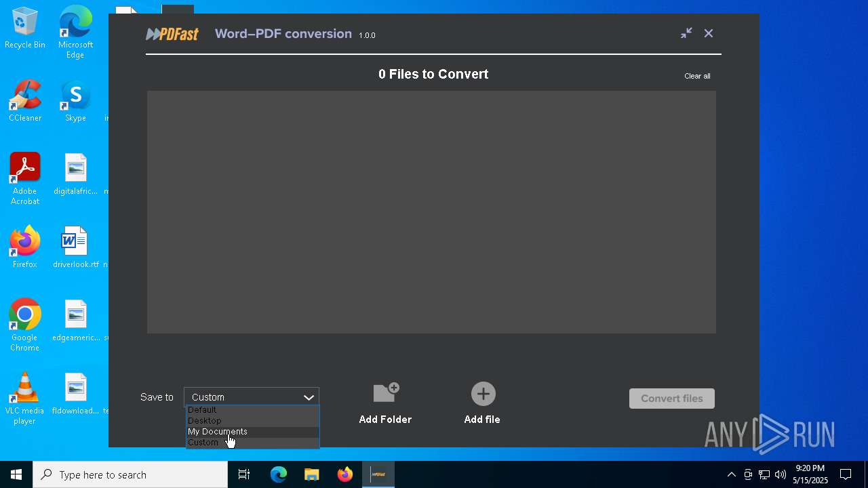The image size is (868, 488).
Task: Choose My Documents in the Save to list
Action: [252, 432]
